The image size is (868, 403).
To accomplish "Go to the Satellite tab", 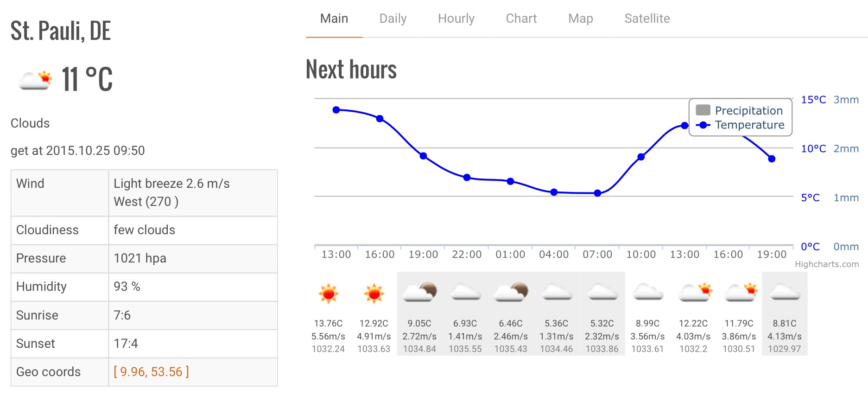I will 647,19.
